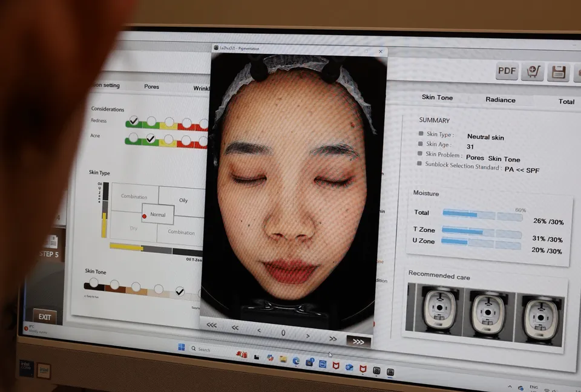Open the third Recommended care thumbnail
This screenshot has height=392, width=581.
click(540, 319)
